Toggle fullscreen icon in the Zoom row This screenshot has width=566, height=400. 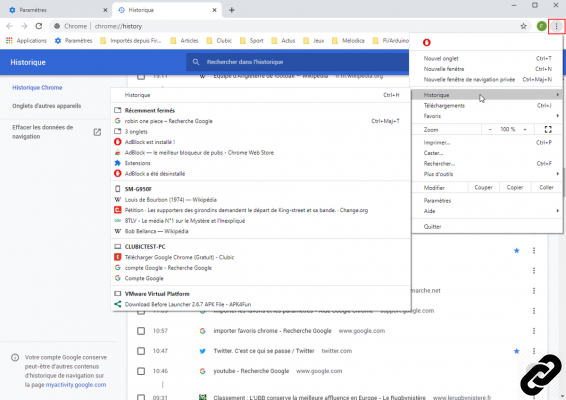(548, 129)
